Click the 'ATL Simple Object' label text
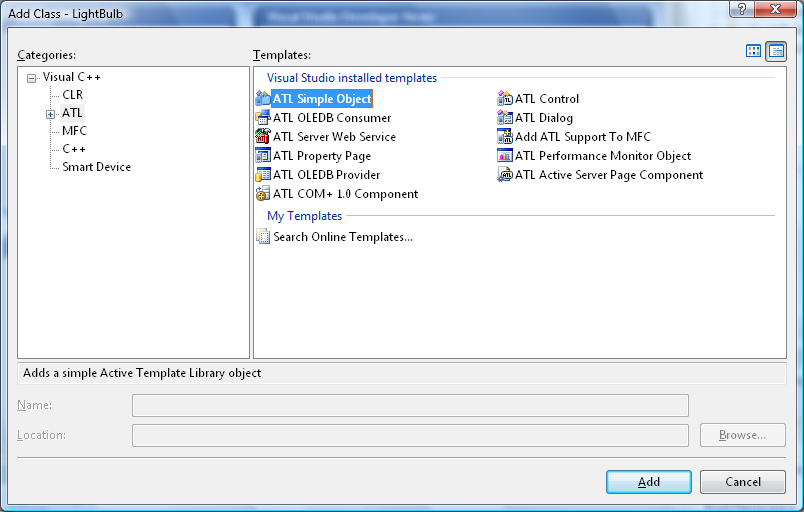Viewport: 804px width, 512px height. [x=322, y=98]
